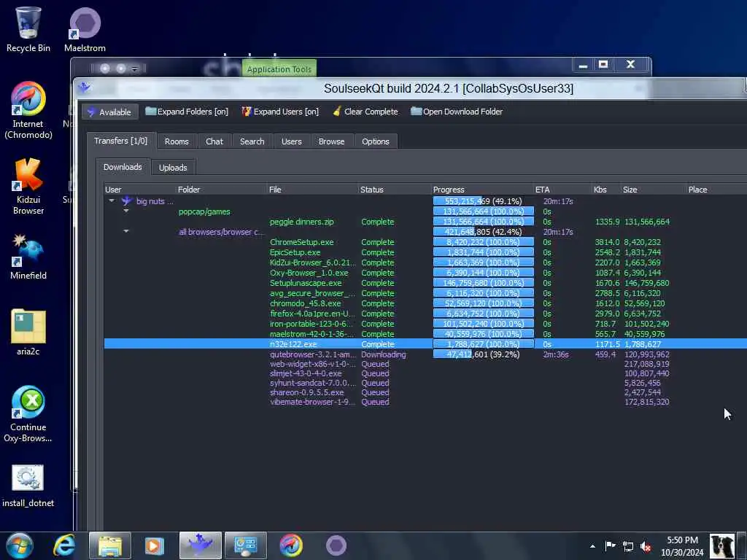Click the big nuts user bird icon
The height and width of the screenshot is (560, 747).
126,201
